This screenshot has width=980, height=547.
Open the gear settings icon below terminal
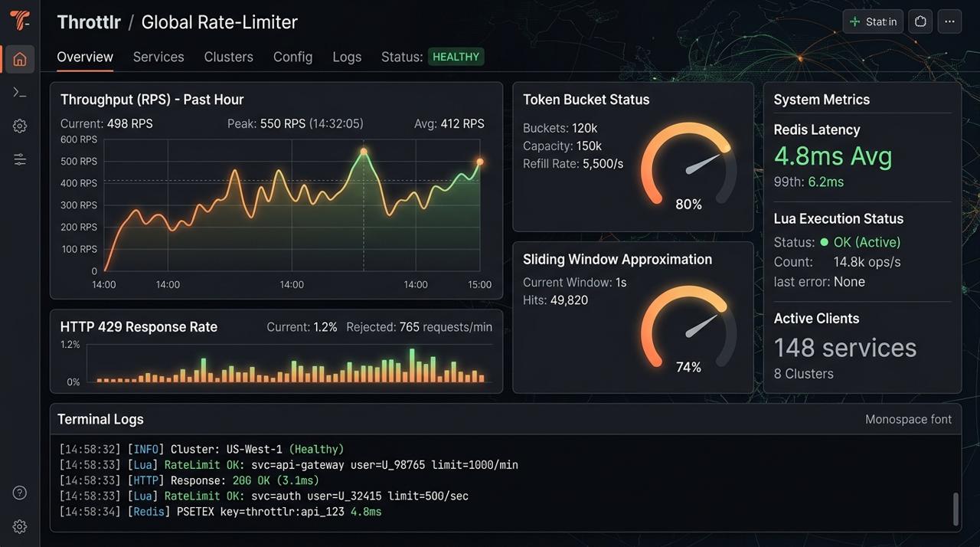pyautogui.click(x=20, y=126)
